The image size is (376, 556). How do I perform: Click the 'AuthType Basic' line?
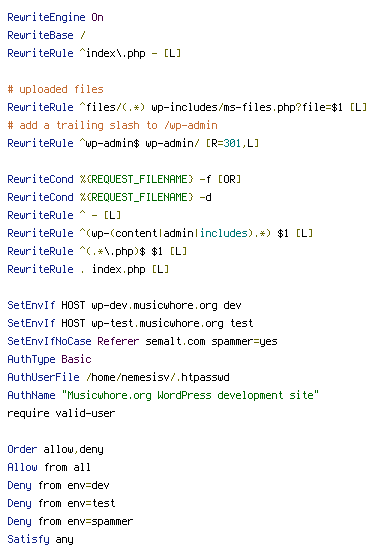click(49, 359)
